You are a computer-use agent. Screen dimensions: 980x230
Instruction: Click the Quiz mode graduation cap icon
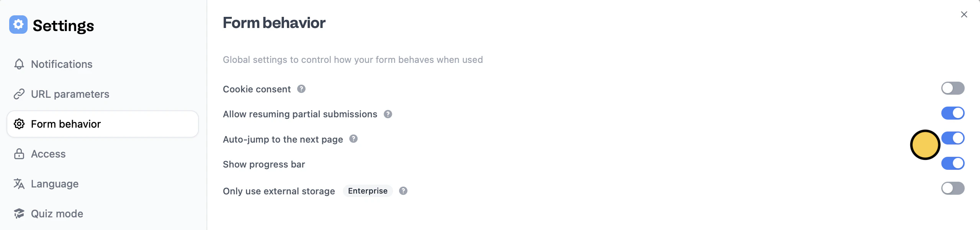pyautogui.click(x=19, y=214)
